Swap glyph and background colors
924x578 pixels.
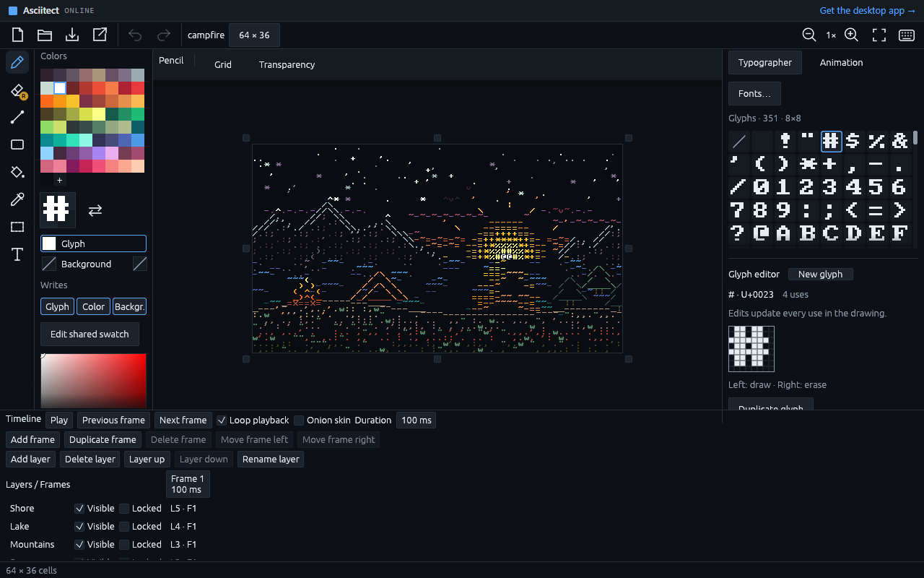point(95,210)
